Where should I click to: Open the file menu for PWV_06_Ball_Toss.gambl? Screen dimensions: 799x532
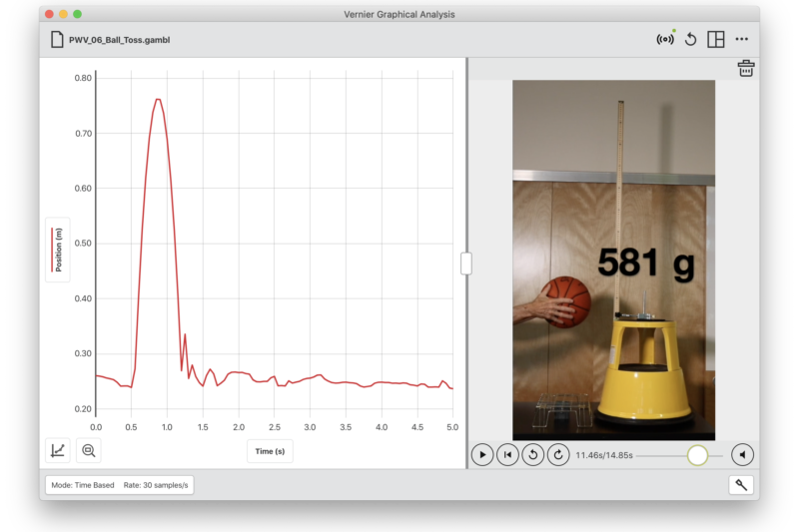[x=57, y=39]
